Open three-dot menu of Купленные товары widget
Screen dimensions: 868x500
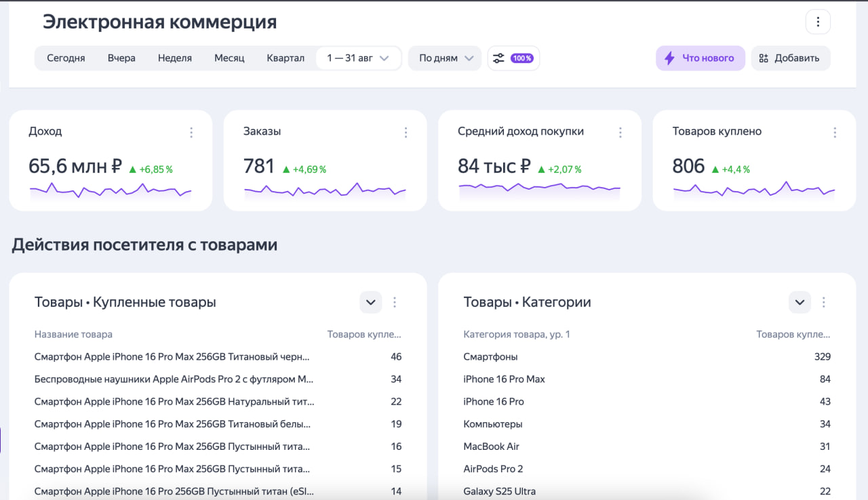(x=395, y=302)
